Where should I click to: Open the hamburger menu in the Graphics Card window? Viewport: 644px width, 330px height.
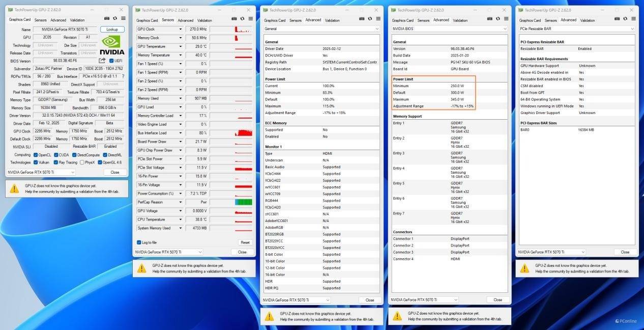point(123,18)
